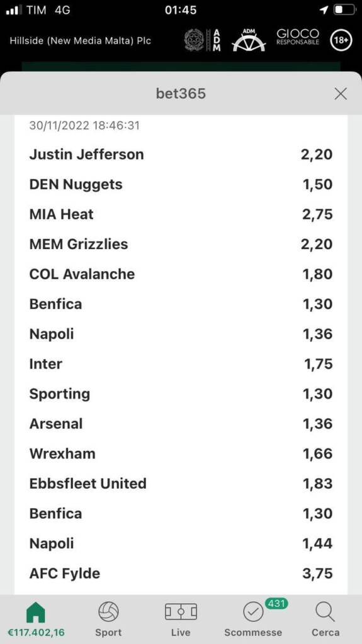The width and height of the screenshot is (362, 644).
Task: Tap the Gioco Responsabile logo
Action: tap(298, 37)
